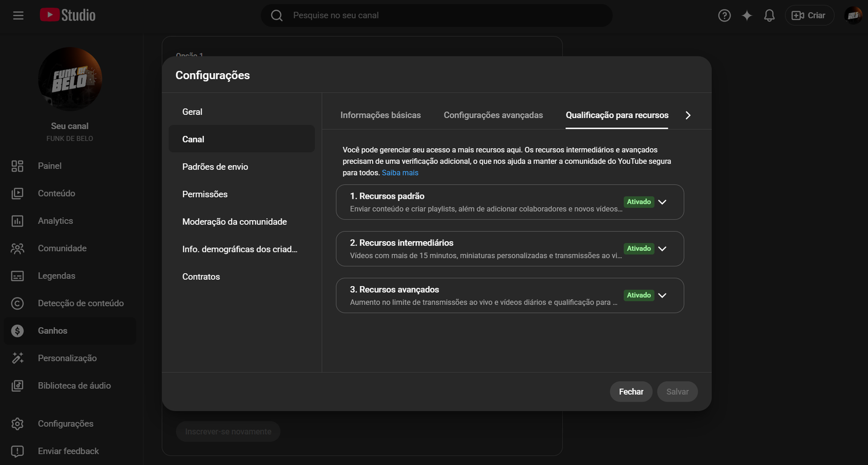Select Padrões de envio in settings menu
Image resolution: width=868 pixels, height=465 pixels.
pyautogui.click(x=215, y=167)
